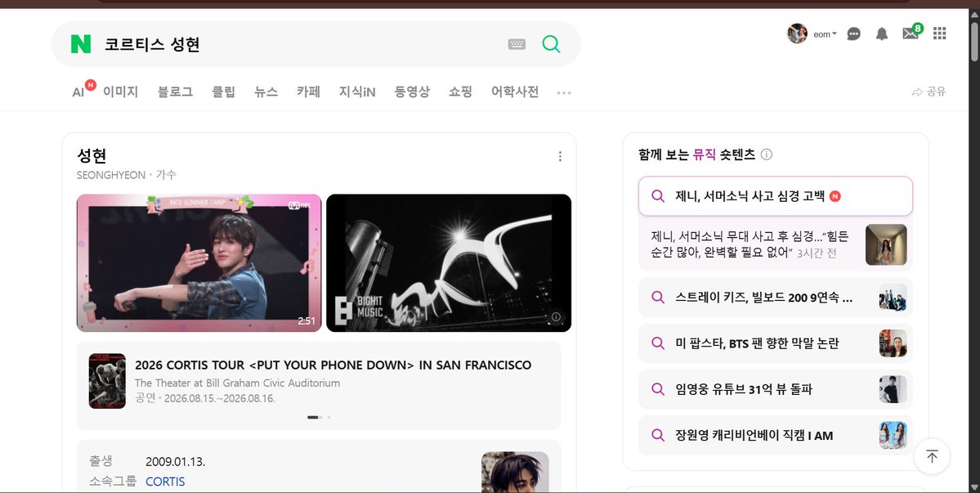Play the Mnet dance video thumbnail 2:51
Viewport: 980px width, 493px height.
pos(199,263)
